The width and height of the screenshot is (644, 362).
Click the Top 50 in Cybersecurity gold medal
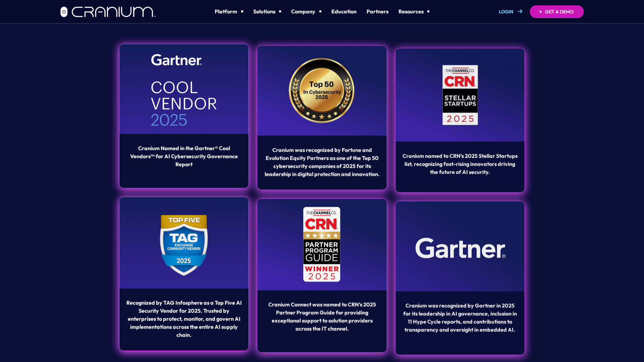(321, 90)
